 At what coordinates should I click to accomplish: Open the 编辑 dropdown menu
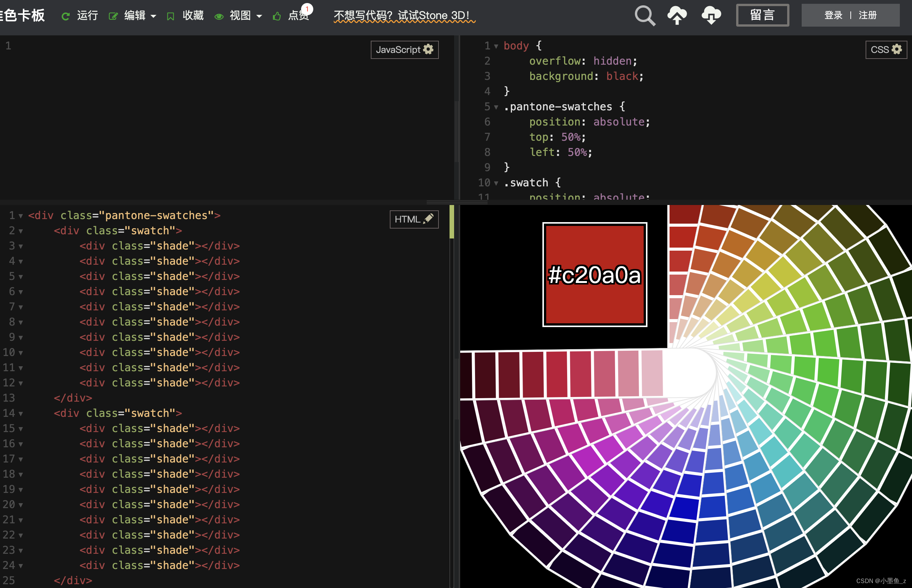coord(140,16)
